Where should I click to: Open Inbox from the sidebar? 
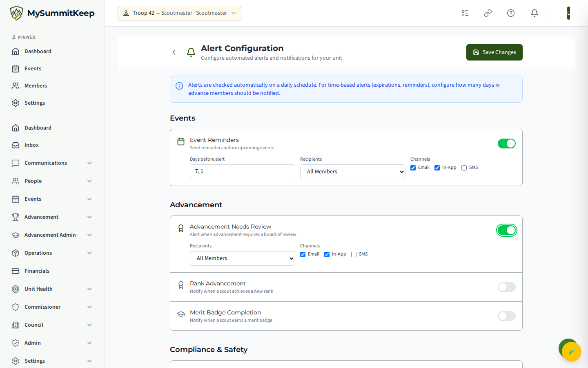52,145
